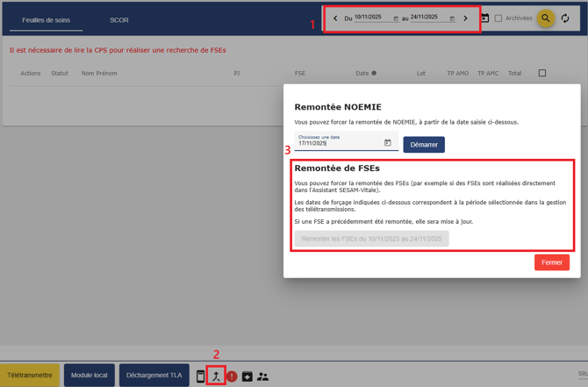Click the Télétransmettre button
The height and width of the screenshot is (387, 588).
point(30,375)
